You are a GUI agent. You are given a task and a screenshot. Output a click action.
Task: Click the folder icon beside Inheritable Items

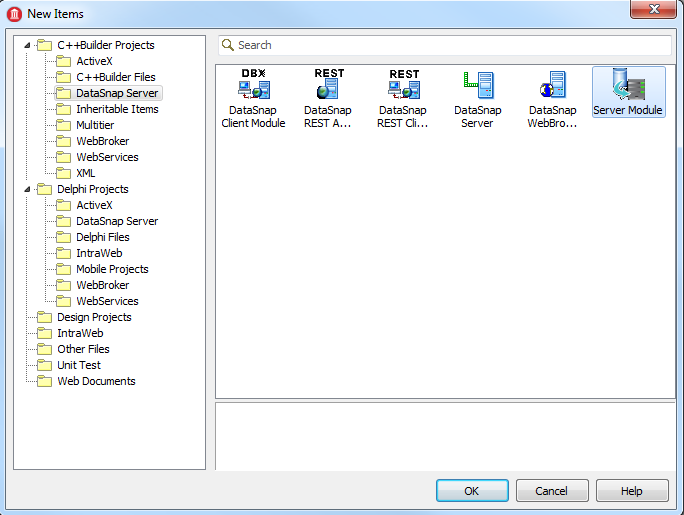pyautogui.click(x=64, y=109)
